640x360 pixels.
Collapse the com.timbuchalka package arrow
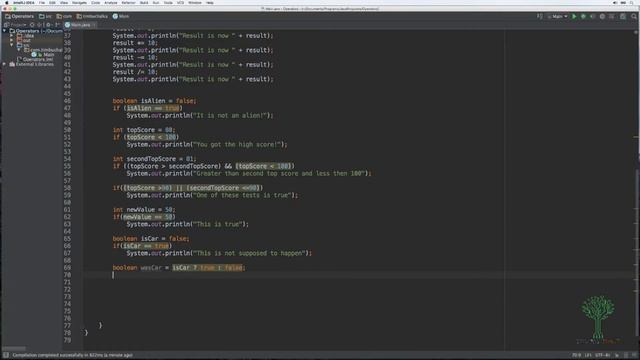[19, 50]
